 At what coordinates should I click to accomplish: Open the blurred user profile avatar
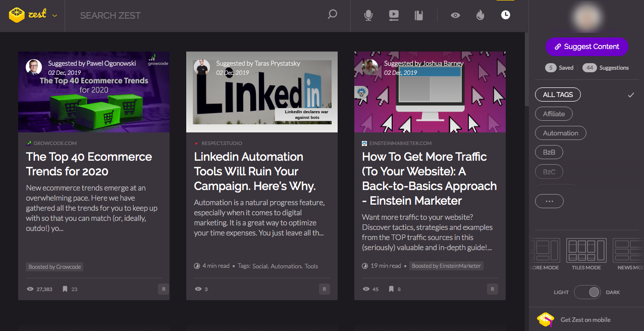point(587,17)
